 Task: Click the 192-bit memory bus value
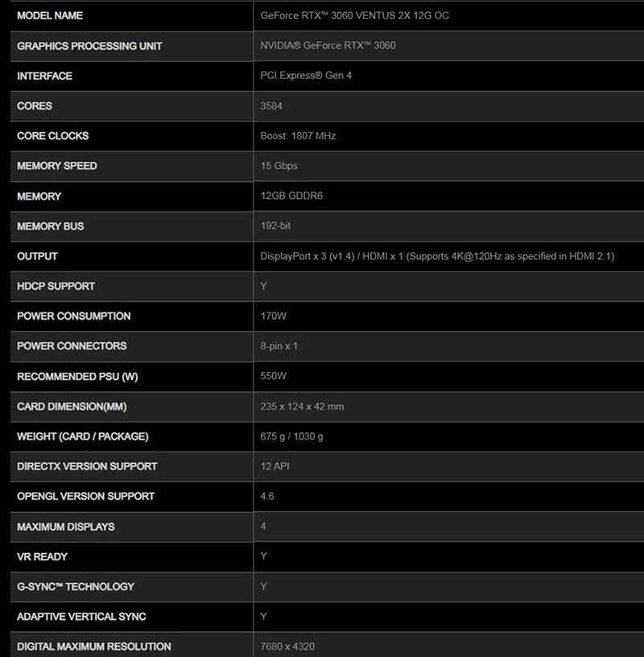pos(275,226)
